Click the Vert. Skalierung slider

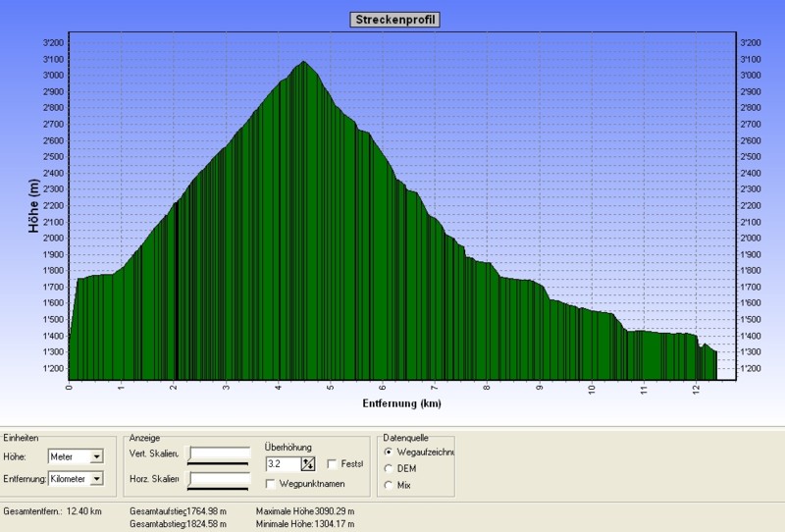pyautogui.click(x=220, y=455)
